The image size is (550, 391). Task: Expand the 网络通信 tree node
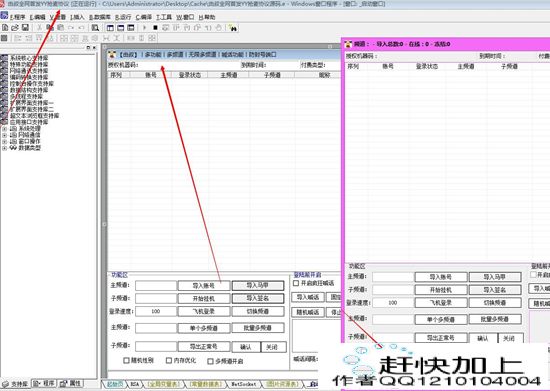pos(5,135)
